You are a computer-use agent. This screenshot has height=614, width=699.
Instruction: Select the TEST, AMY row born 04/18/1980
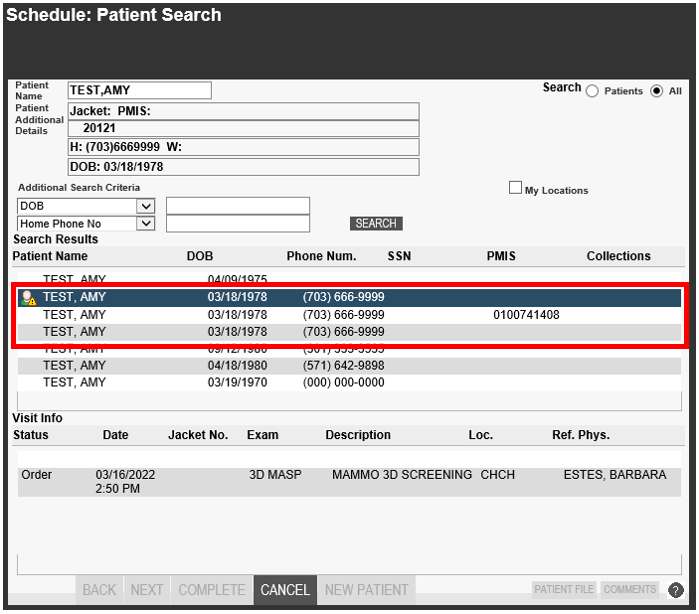[x=349, y=366]
